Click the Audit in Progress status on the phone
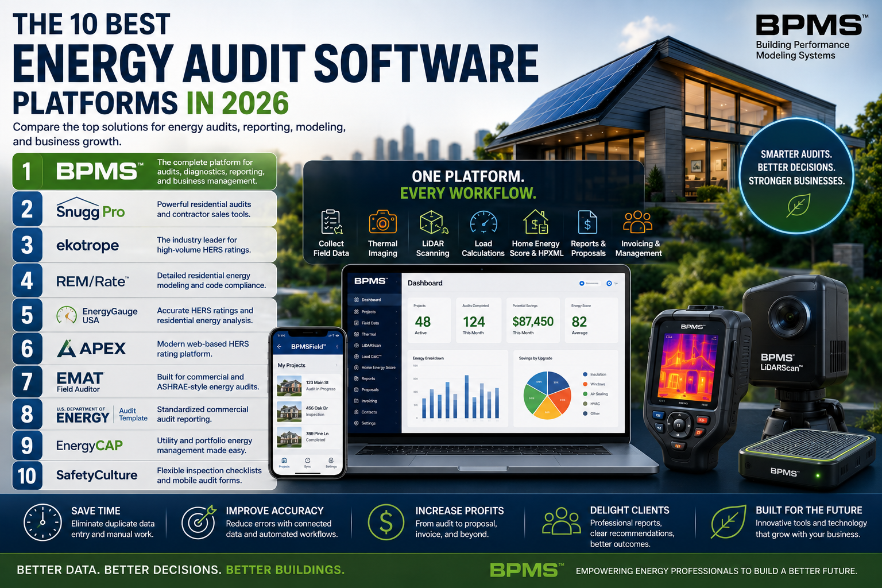The height and width of the screenshot is (588, 882). pos(320,389)
